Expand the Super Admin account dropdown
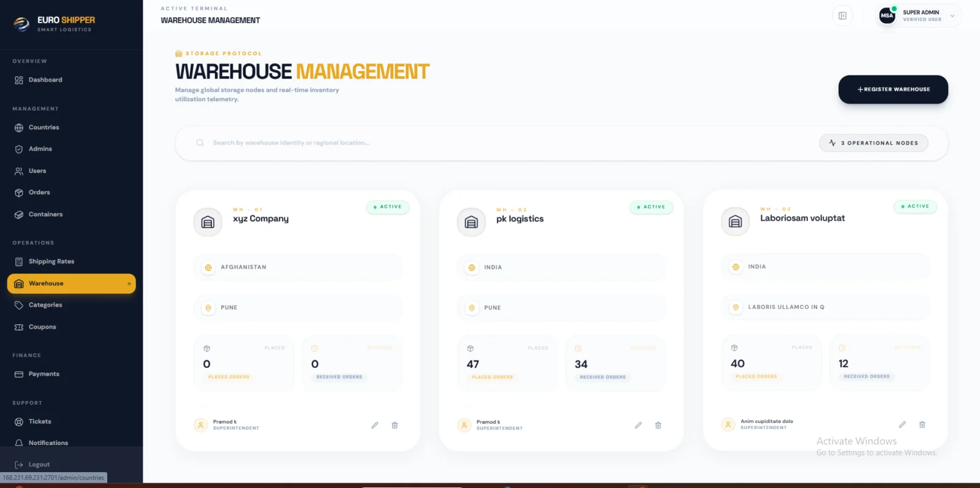Screen dimensions: 980x488 tap(952, 16)
